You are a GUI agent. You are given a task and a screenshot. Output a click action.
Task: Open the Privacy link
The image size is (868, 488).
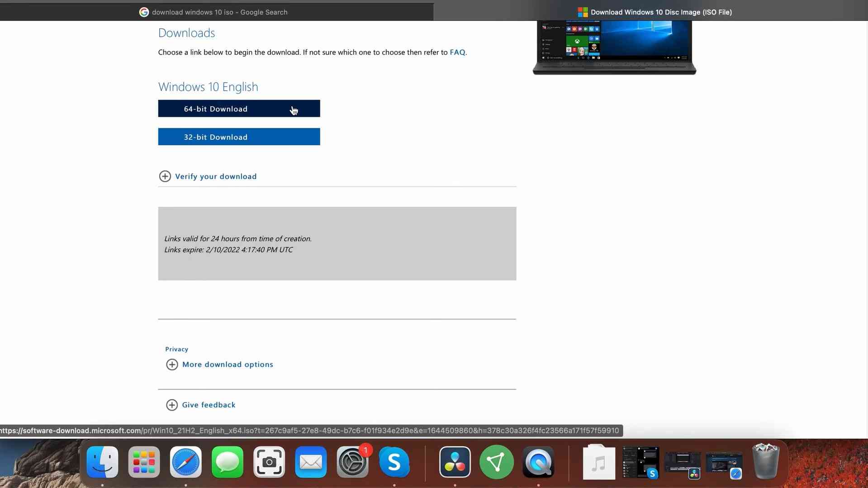(176, 349)
